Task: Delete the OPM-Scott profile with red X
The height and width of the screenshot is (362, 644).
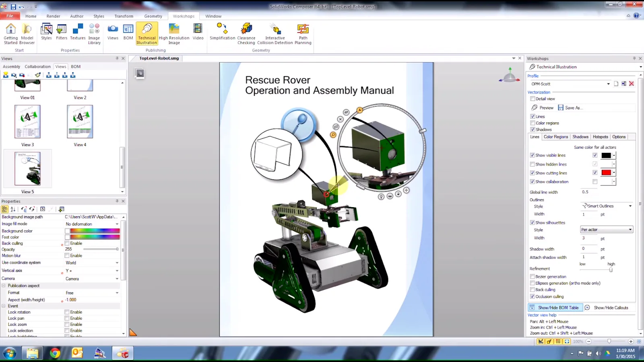Action: (632, 84)
